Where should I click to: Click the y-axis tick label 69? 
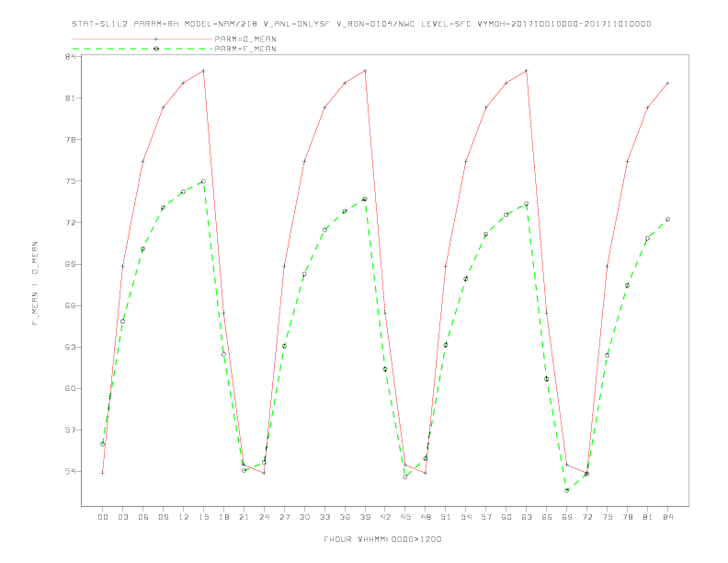pyautogui.click(x=70, y=264)
